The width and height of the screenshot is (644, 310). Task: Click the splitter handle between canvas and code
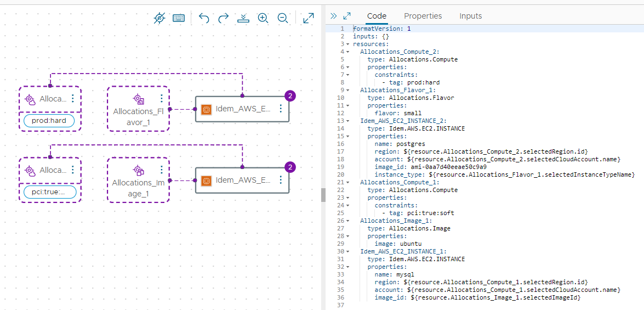tap(323, 194)
